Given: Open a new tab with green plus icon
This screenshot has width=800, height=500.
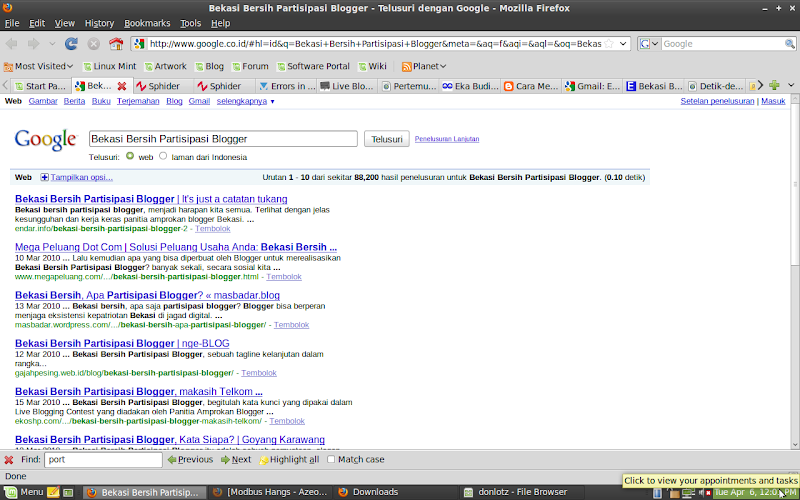Looking at the screenshot, I should (x=774, y=85).
